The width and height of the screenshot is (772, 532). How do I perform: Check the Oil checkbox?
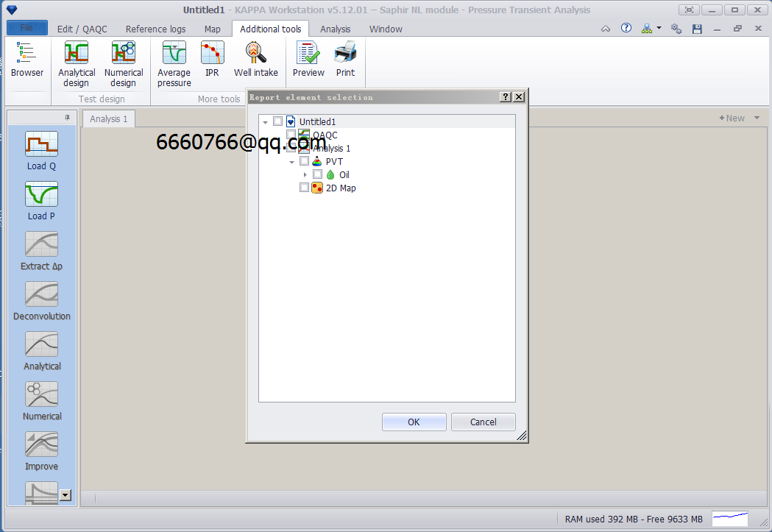[318, 174]
